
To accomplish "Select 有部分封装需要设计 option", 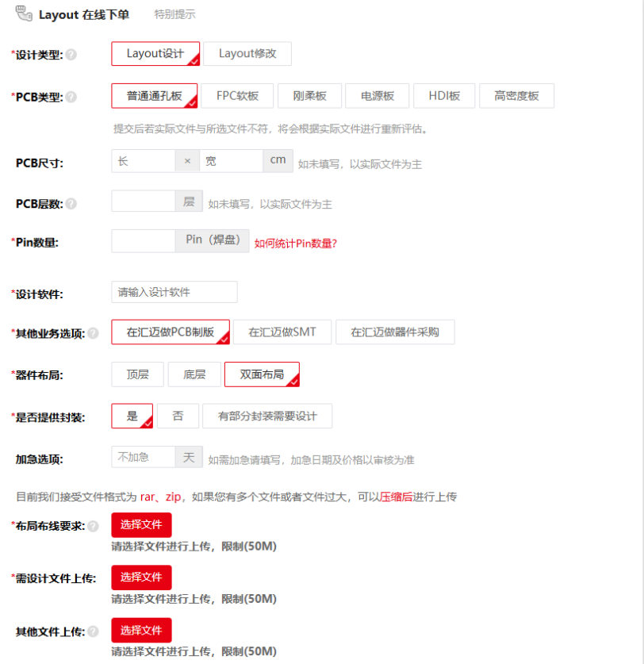I will 267,416.
